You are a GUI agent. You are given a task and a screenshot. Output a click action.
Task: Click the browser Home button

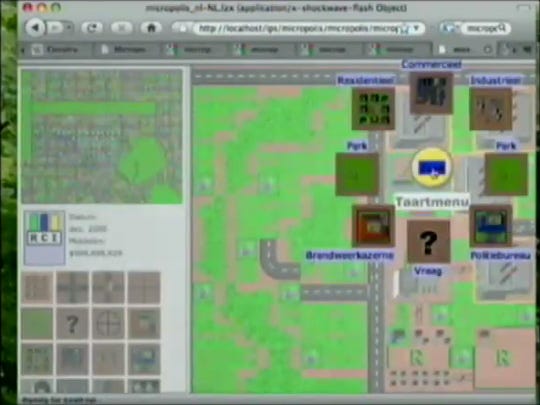tap(152, 28)
